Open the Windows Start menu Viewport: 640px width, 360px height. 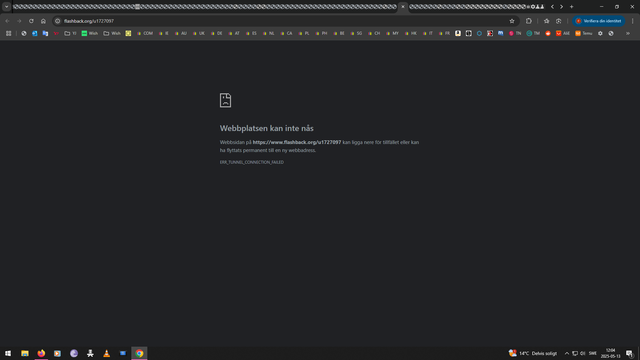[8, 353]
